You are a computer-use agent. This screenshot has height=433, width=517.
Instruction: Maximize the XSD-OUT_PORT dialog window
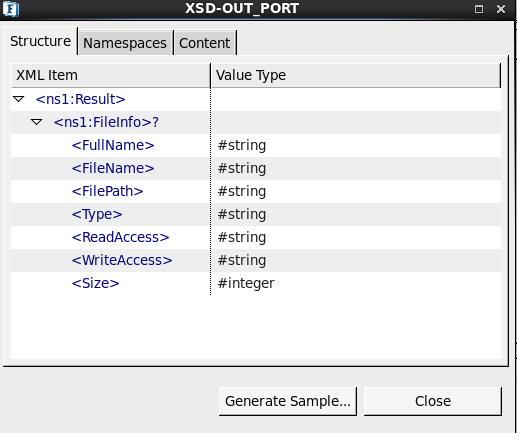(x=479, y=9)
